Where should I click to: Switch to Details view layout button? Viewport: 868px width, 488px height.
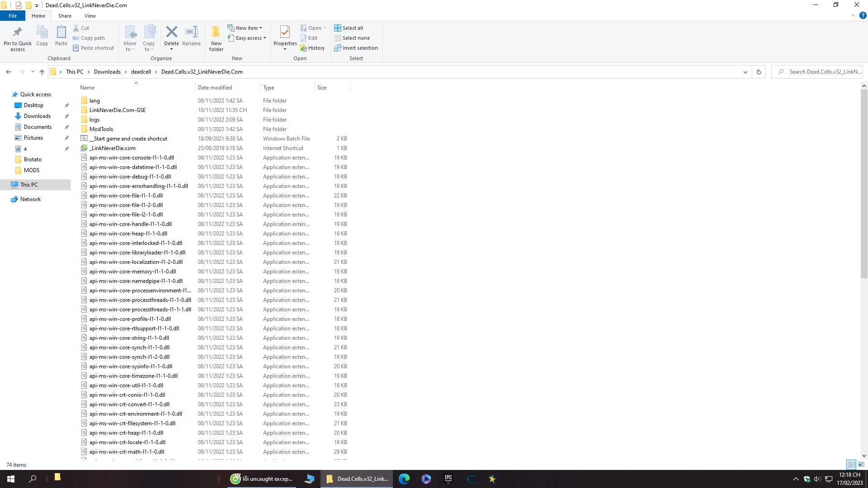(x=851, y=465)
